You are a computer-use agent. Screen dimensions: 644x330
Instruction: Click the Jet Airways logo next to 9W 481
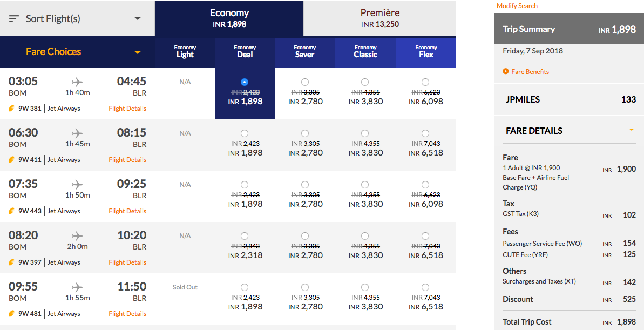coord(12,313)
